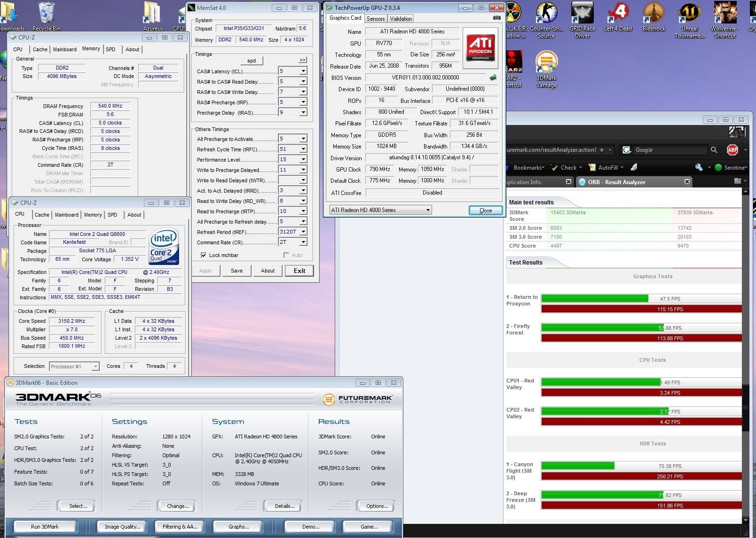Open SPD tab in upper CPU-Z window
Image resolution: width=756 pixels, height=538 pixels.
tap(110, 49)
